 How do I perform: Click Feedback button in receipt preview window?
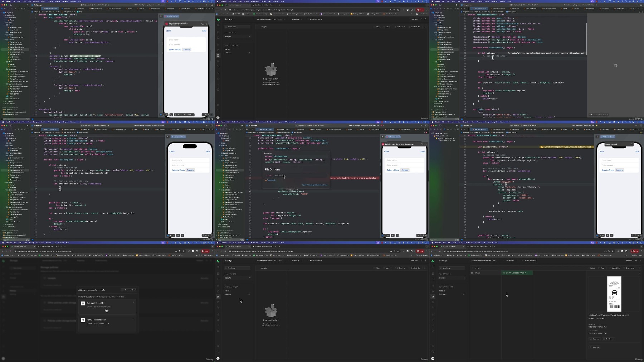tap(629, 261)
